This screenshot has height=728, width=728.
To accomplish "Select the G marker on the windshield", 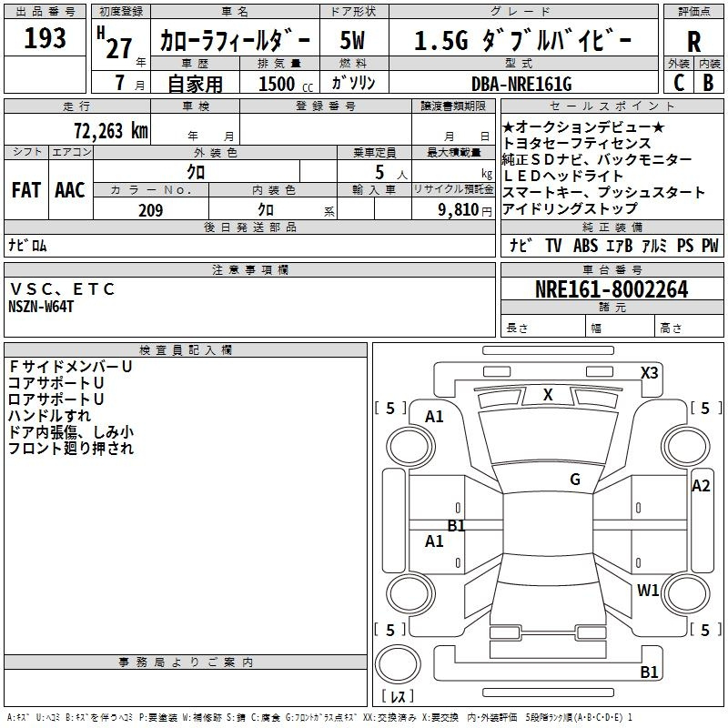I will click(x=575, y=480).
